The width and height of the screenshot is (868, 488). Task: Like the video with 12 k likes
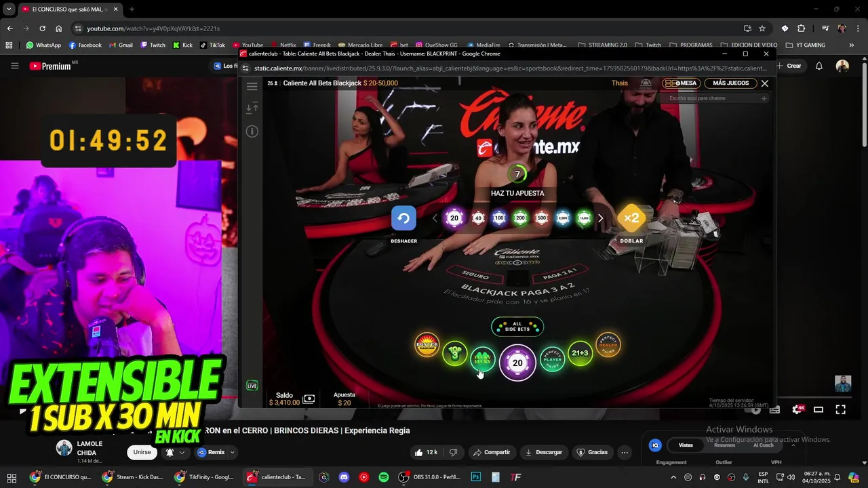426,452
